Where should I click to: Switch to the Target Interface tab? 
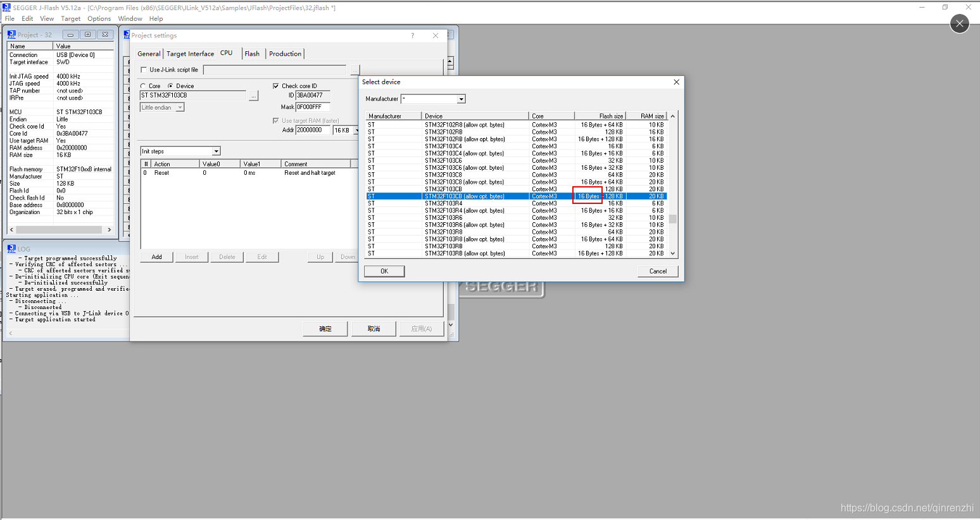pos(190,54)
